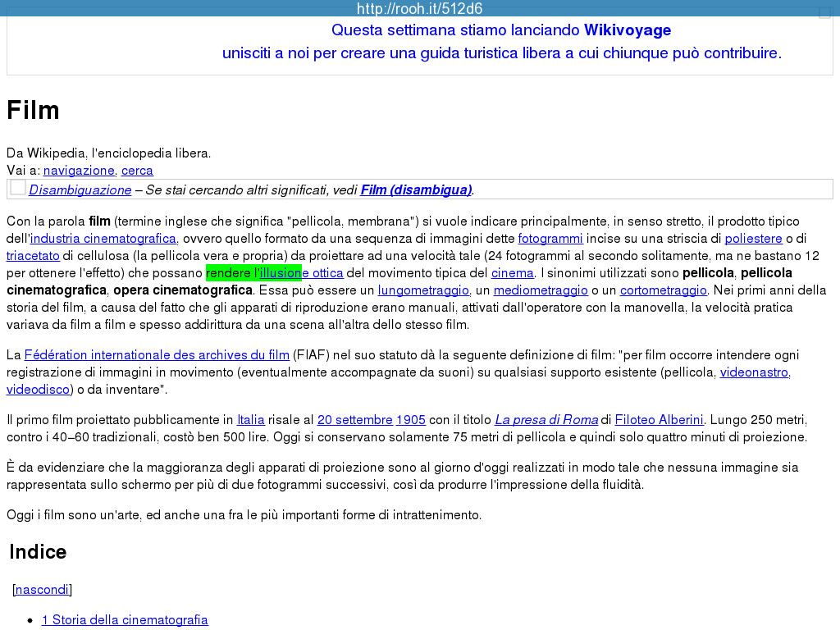The image size is (840, 630).
Task: Jump to navigazione link
Action: coord(79,171)
